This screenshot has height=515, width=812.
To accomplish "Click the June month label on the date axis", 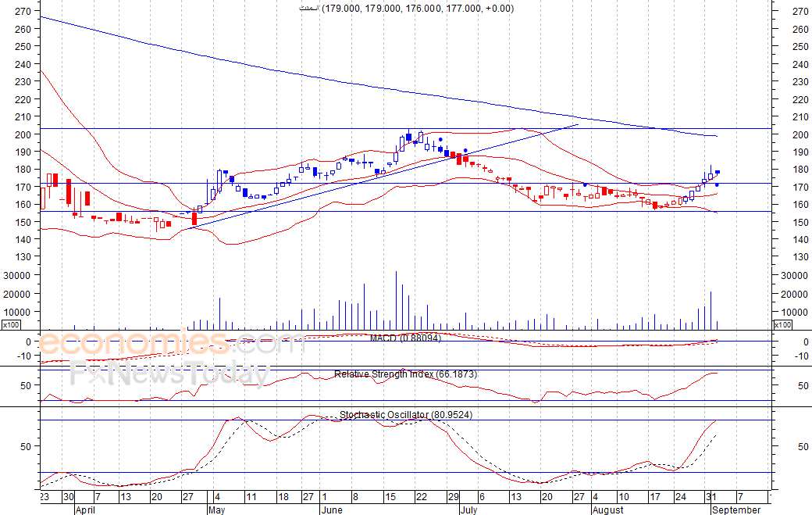I will tap(332, 510).
